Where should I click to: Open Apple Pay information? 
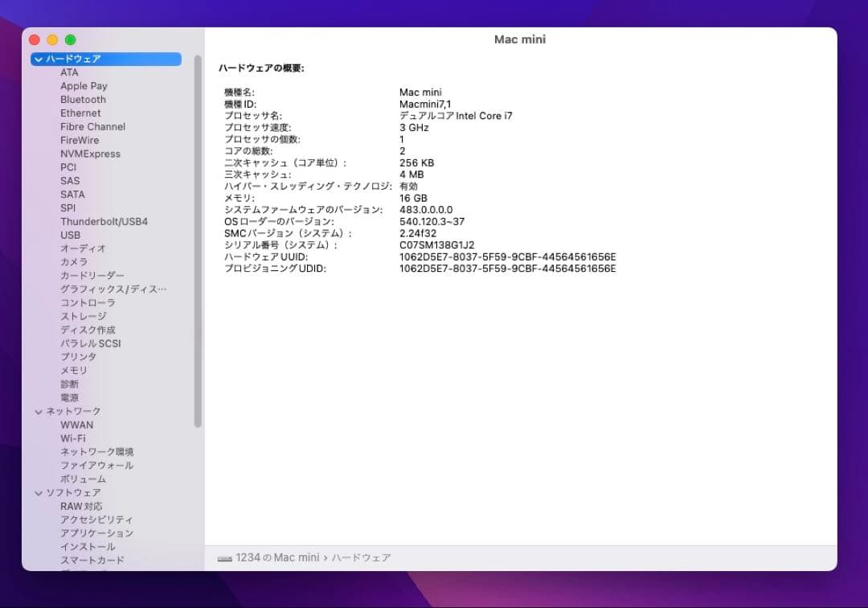click(84, 85)
